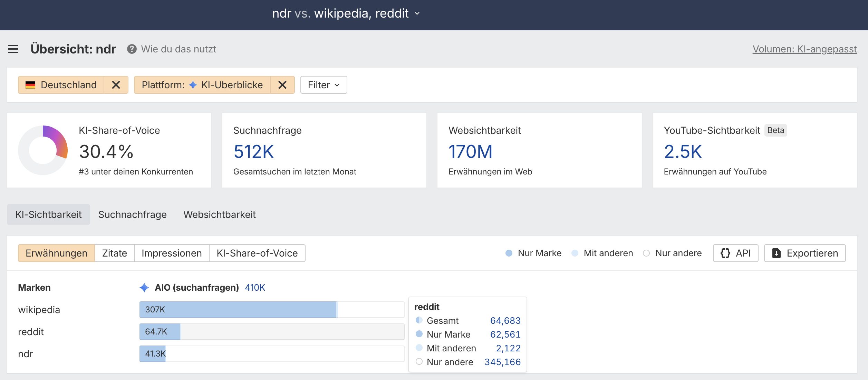
Task: Open the Filter dropdown
Action: [324, 85]
